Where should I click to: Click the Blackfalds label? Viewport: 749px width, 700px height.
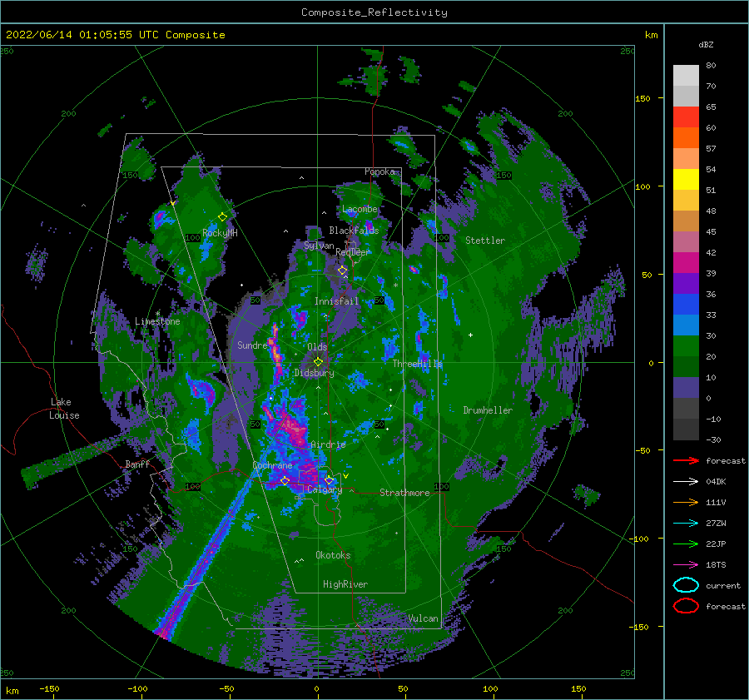coord(354,231)
